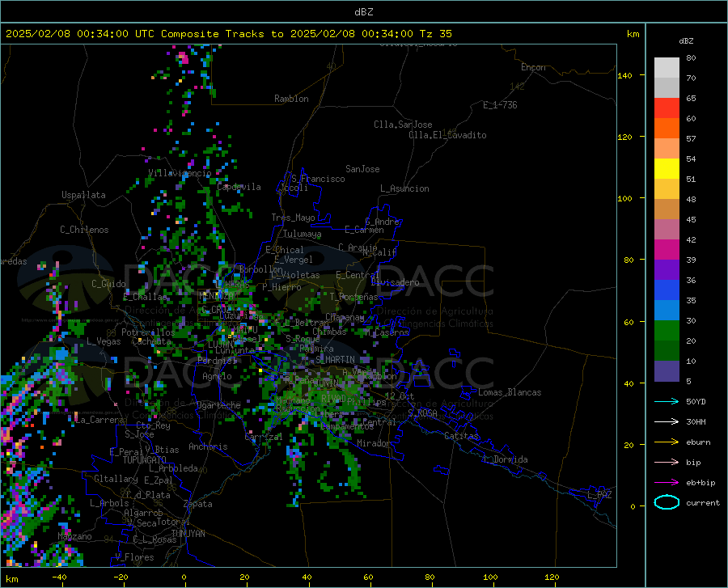Image resolution: width=728 pixels, height=588 pixels.
Task: Click the 'Capdevila' place label
Action: click(x=239, y=187)
